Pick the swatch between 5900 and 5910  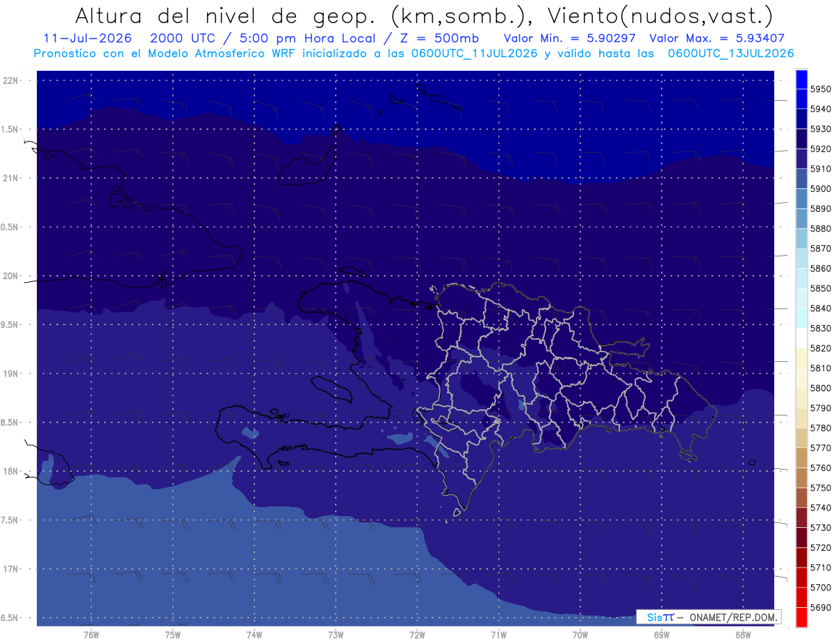tap(801, 179)
